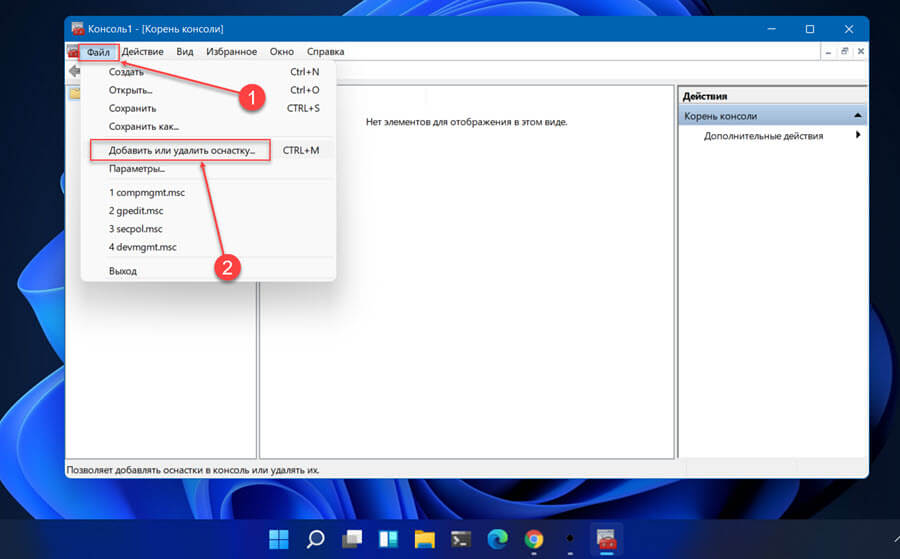Click the Действия pane header
The image size is (900, 559).
(772, 96)
